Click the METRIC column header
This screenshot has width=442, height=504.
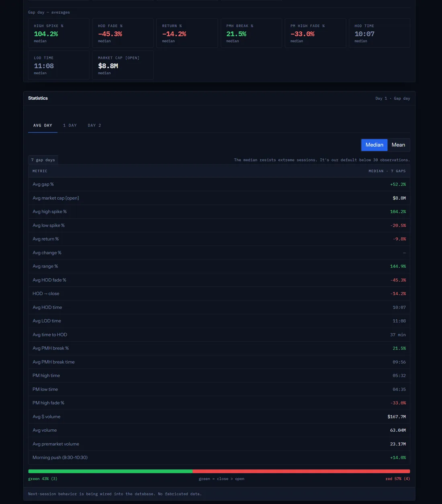coord(40,171)
